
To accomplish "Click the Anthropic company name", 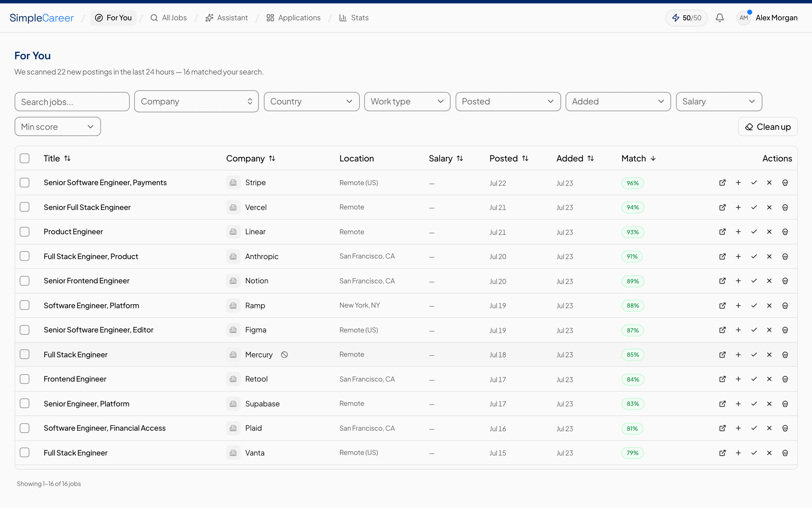I will [x=262, y=256].
